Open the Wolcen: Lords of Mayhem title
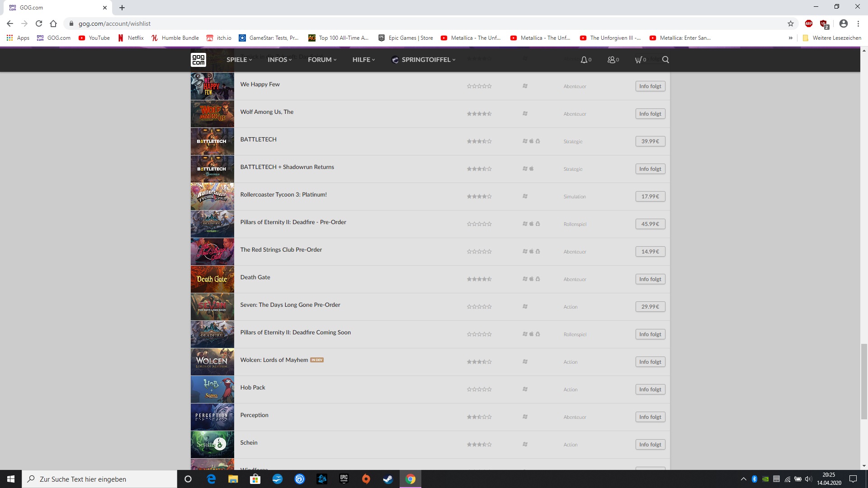The width and height of the screenshot is (868, 488). coord(274,360)
